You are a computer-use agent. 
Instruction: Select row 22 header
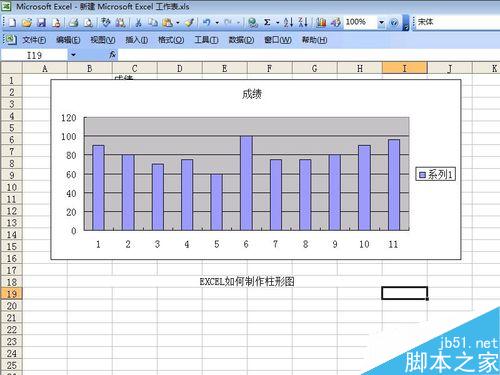(11, 329)
